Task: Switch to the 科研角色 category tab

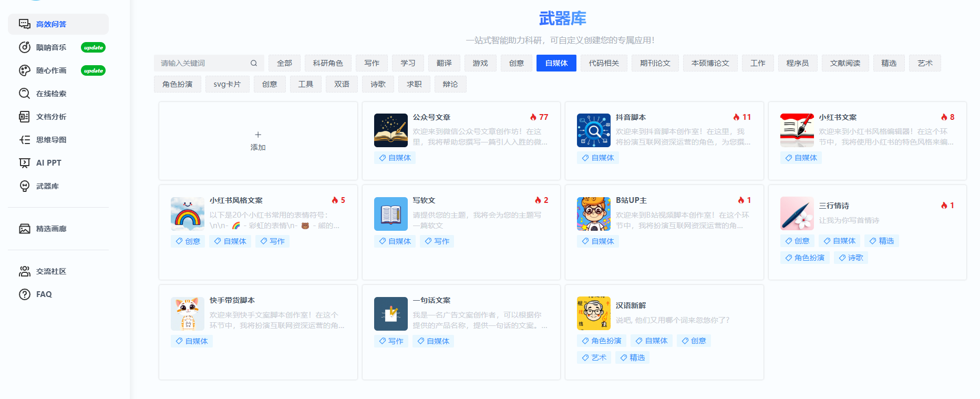Action: (328, 63)
